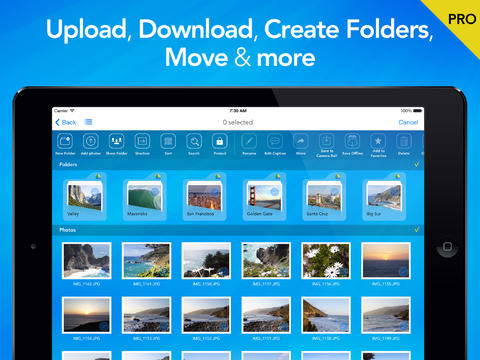Click the Google Drive badge on Big Sur folder

point(398,176)
